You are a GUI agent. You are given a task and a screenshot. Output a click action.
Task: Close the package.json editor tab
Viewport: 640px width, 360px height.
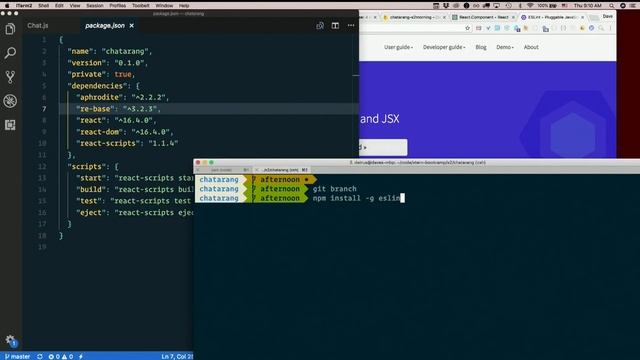pos(131,25)
